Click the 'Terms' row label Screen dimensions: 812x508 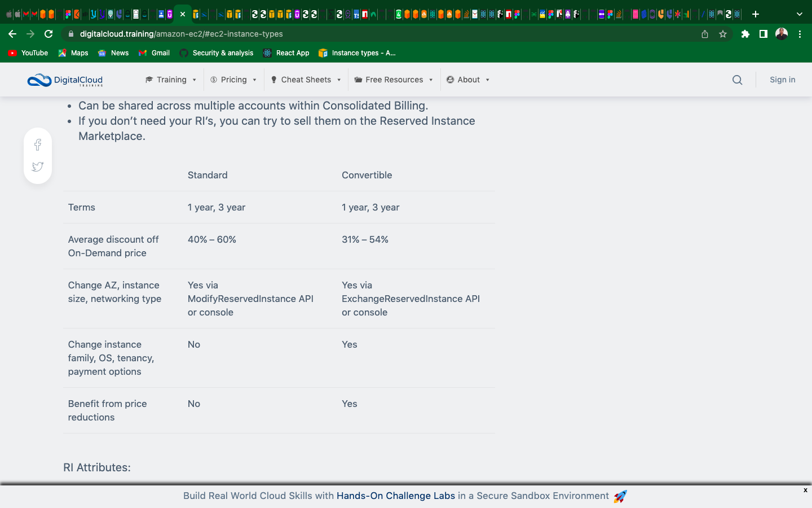[82, 207]
